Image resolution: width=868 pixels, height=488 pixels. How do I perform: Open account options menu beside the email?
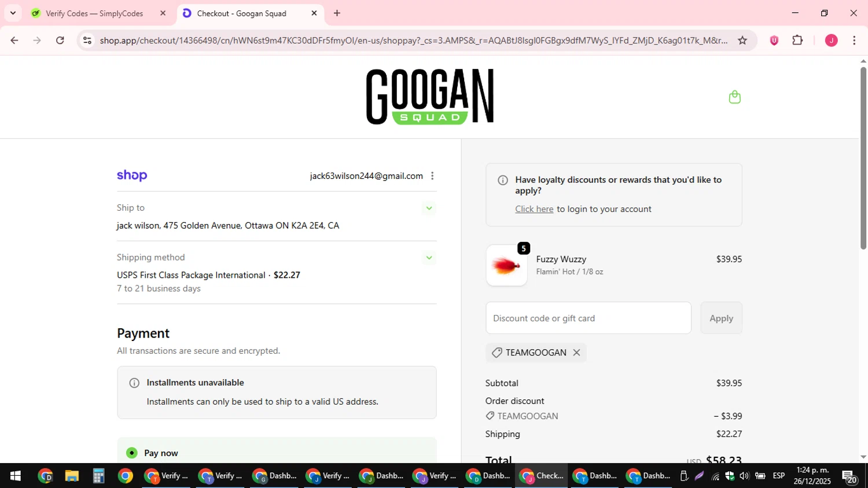tap(432, 176)
